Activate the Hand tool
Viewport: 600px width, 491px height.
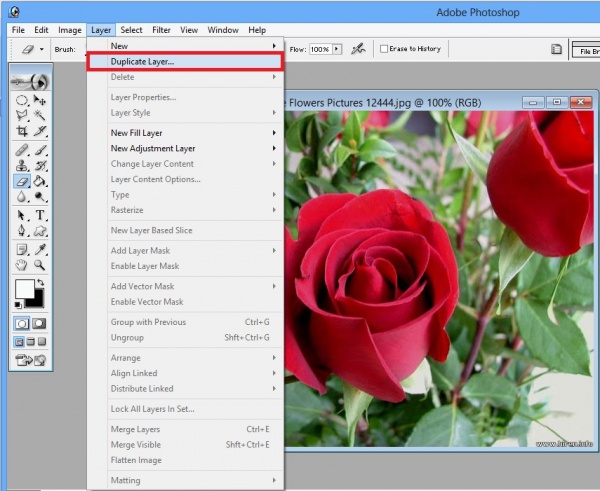[22, 265]
